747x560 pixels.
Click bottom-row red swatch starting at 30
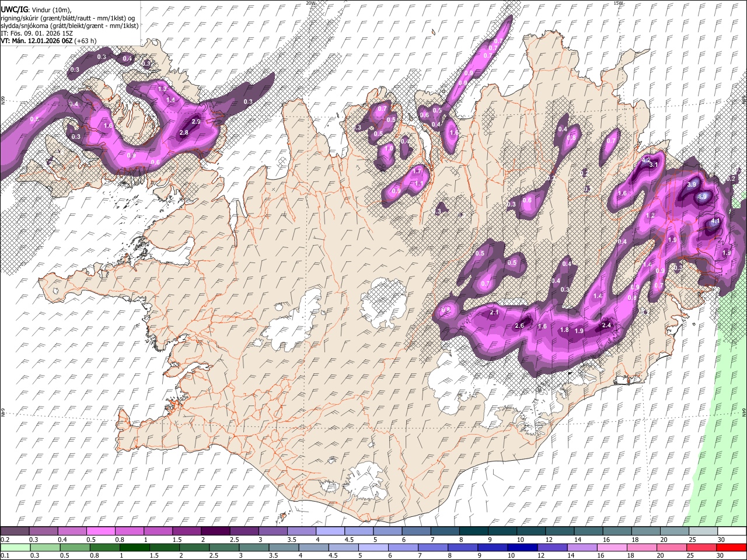pyautogui.click(x=731, y=547)
